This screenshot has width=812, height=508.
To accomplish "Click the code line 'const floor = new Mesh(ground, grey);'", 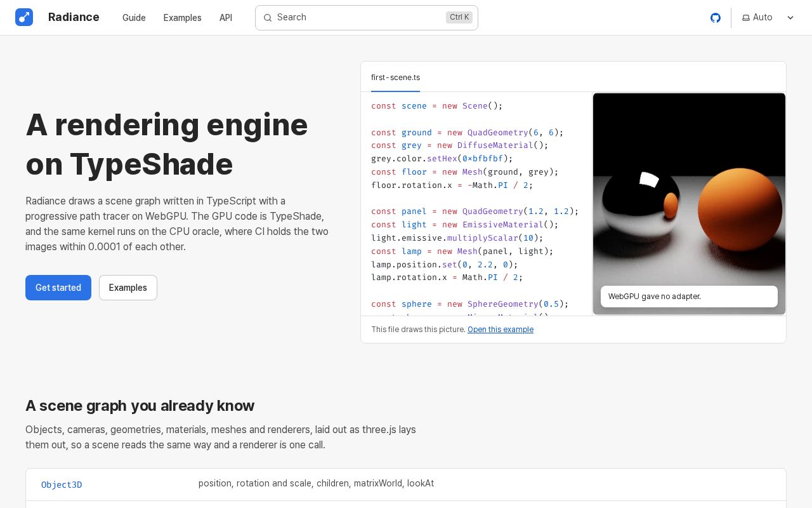I will pos(465,172).
